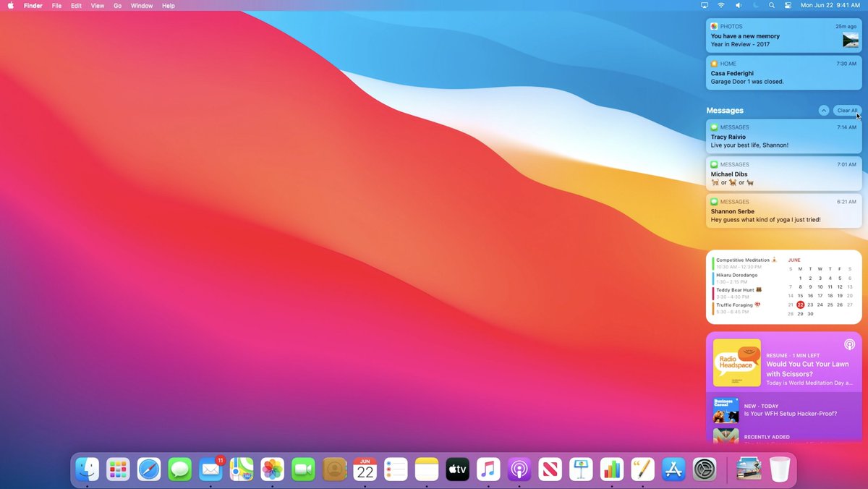Open the Casa Federighi Home notification
This screenshot has height=489, width=868.
coord(783,72)
